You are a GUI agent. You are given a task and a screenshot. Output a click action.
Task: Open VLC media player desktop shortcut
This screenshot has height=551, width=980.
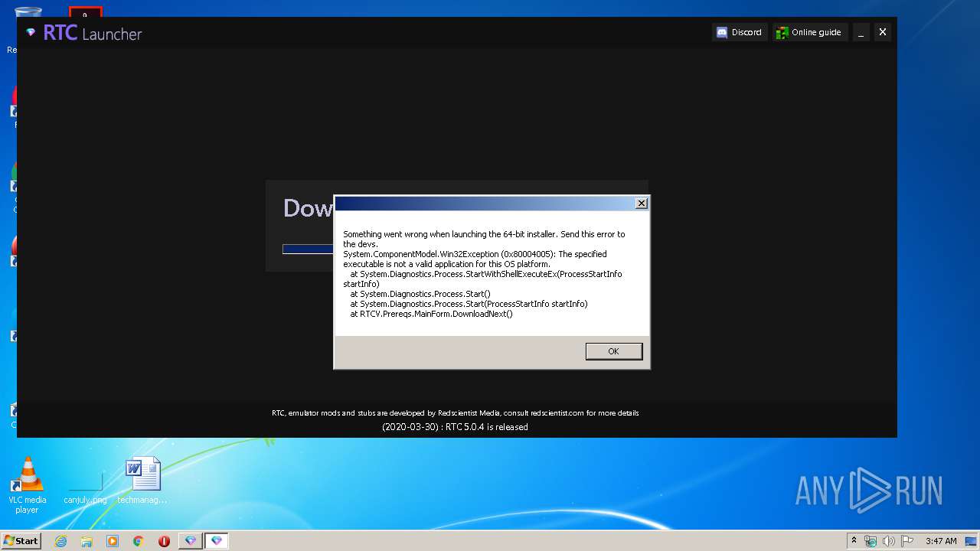28,485
